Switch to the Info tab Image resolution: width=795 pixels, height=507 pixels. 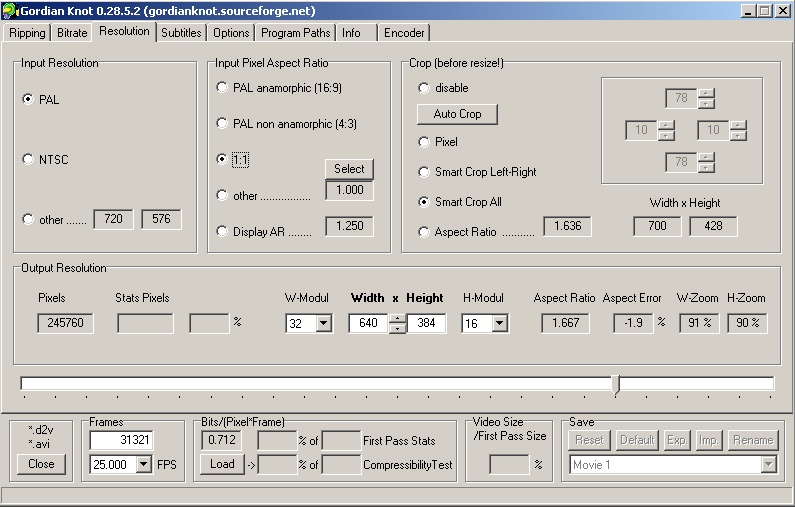(351, 33)
